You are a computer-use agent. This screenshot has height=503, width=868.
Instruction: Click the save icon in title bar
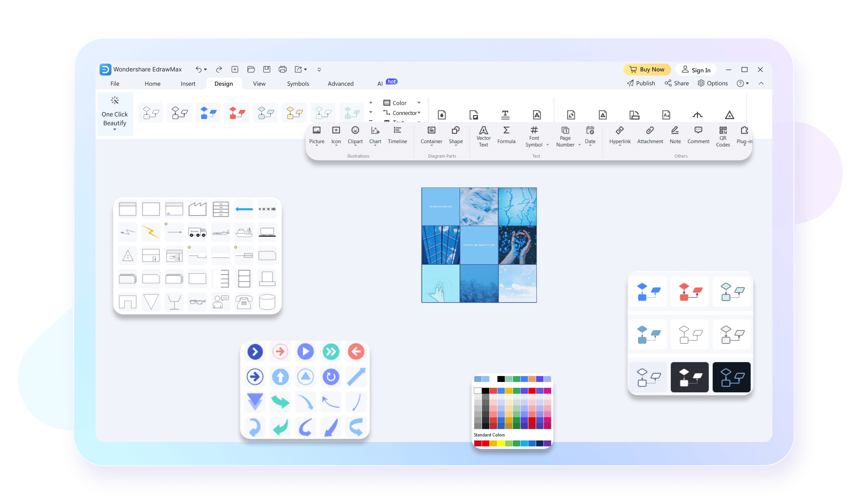tap(267, 69)
